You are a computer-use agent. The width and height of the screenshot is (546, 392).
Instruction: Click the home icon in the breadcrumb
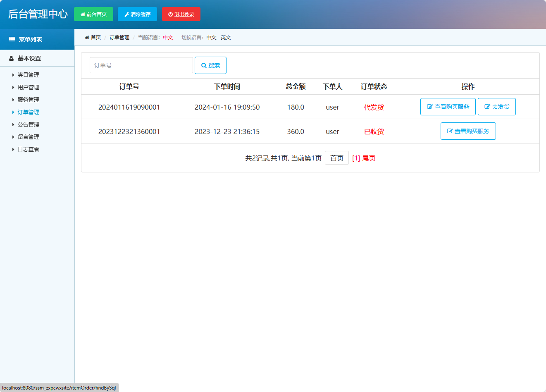click(87, 37)
